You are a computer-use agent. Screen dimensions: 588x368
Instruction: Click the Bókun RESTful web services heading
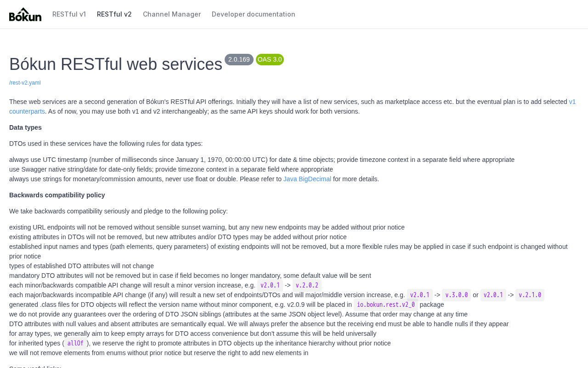tap(116, 64)
